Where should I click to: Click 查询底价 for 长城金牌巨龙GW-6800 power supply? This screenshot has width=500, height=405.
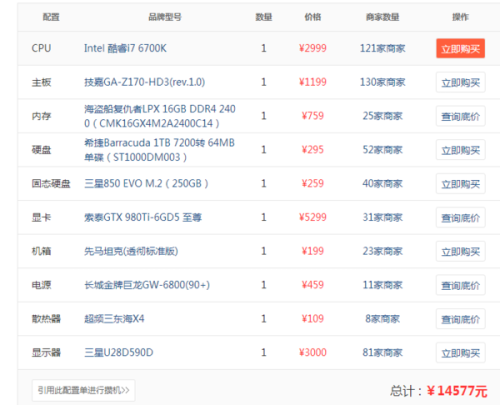[460, 285]
